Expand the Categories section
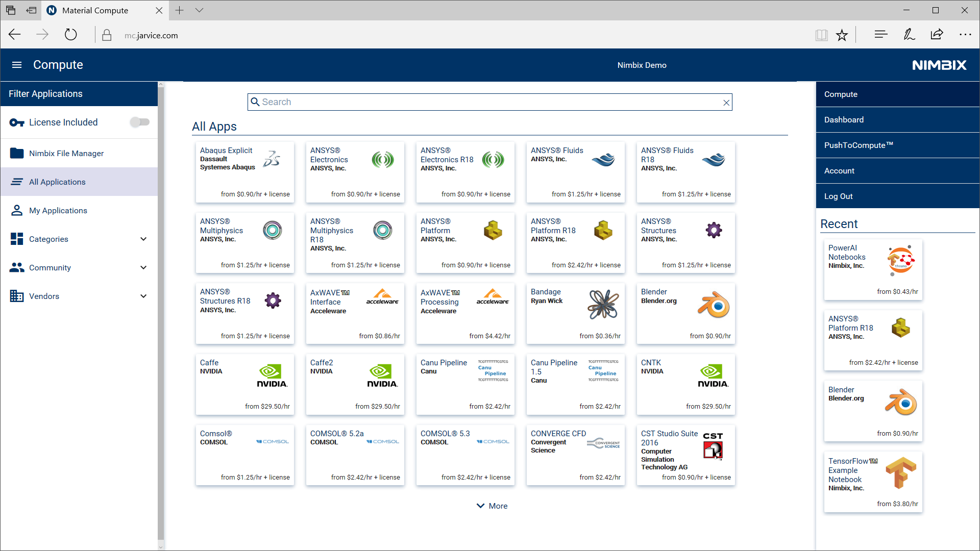The width and height of the screenshot is (980, 551). 143,239
